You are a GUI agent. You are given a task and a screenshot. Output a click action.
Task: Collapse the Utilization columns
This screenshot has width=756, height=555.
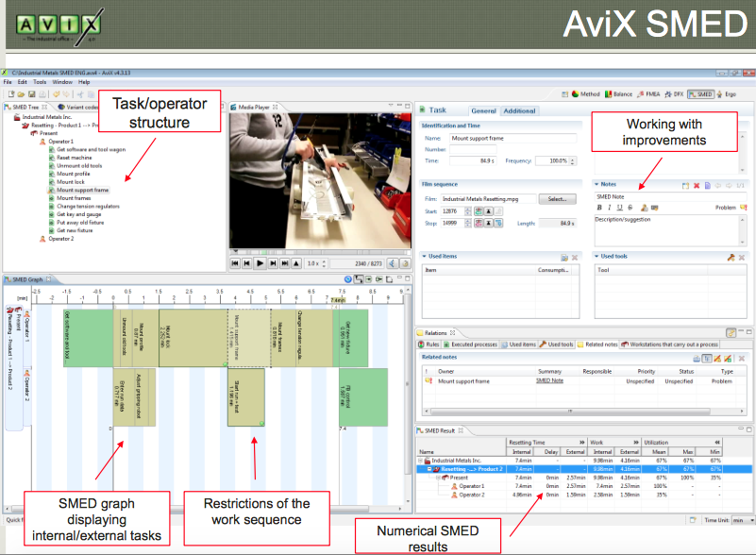[717, 442]
